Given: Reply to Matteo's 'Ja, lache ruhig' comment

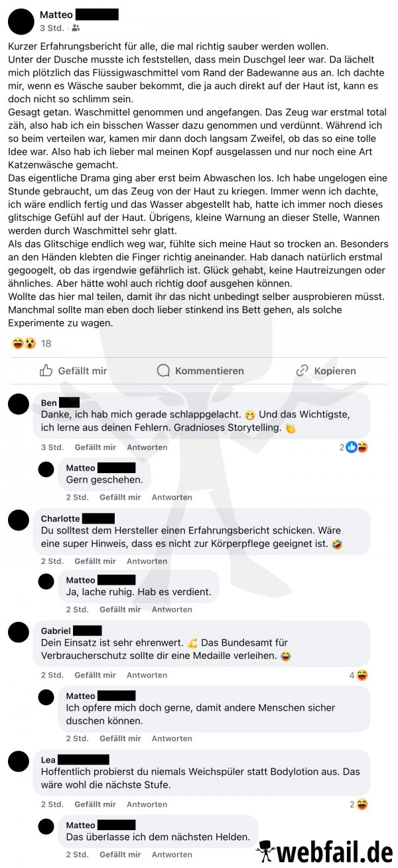Looking at the screenshot, I should pos(172,609).
